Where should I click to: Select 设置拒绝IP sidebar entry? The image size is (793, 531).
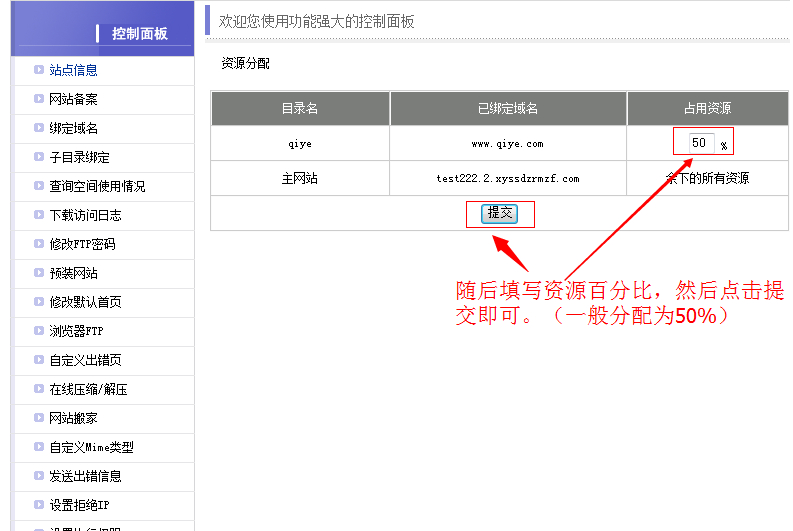79,505
